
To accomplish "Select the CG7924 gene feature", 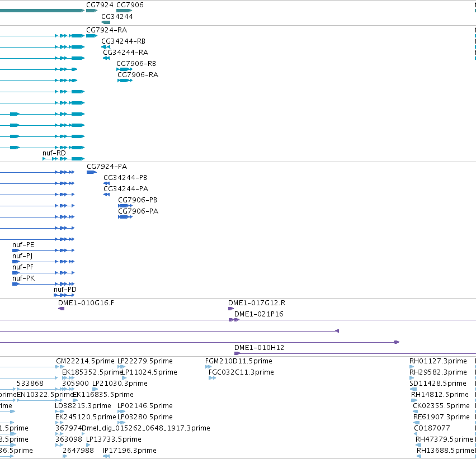I will [x=92, y=11].
